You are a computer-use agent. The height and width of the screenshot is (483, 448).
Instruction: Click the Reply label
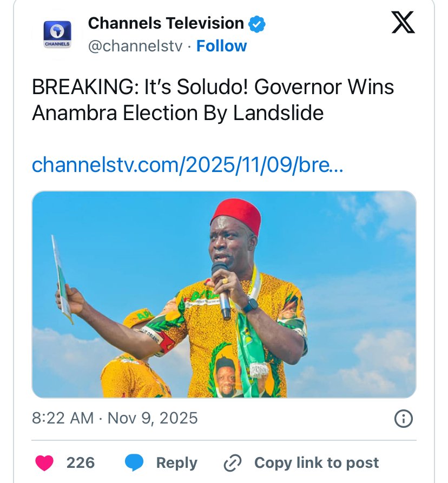click(176, 463)
